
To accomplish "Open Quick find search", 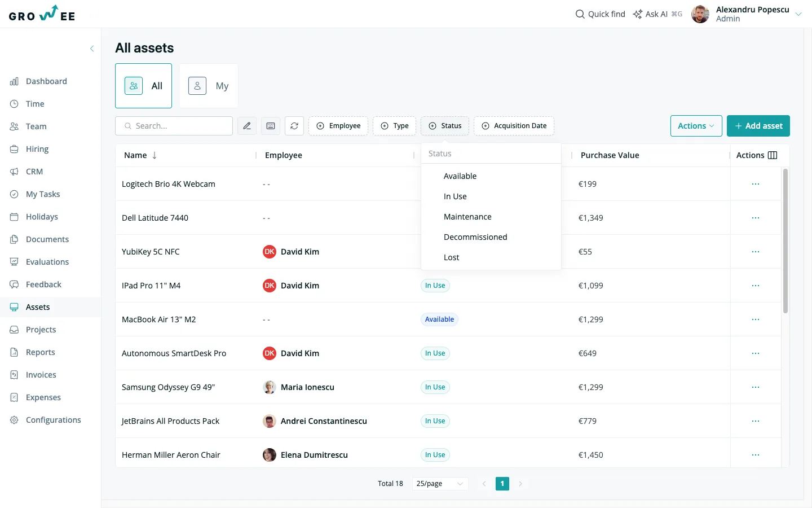I will tap(600, 14).
